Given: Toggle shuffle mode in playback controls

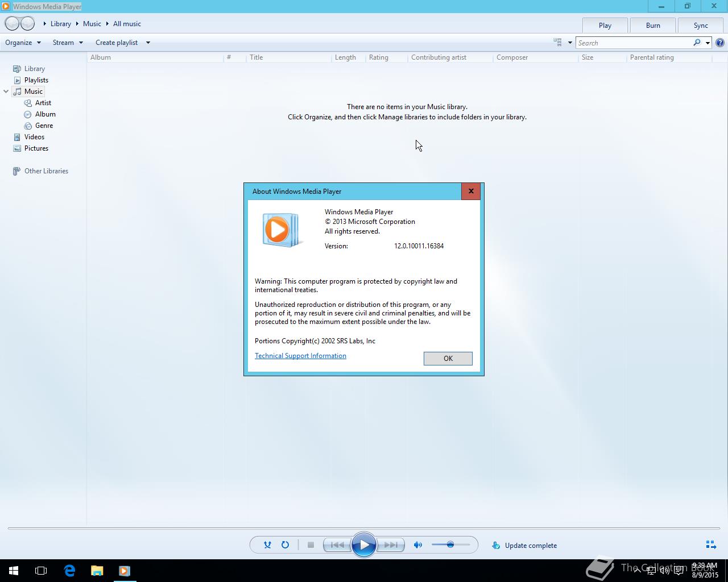Looking at the screenshot, I should click(267, 545).
